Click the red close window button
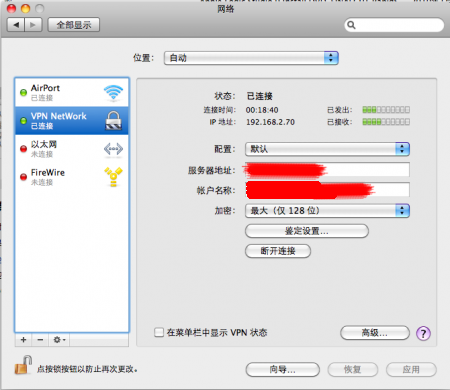This screenshot has width=450, height=390. (11, 8)
